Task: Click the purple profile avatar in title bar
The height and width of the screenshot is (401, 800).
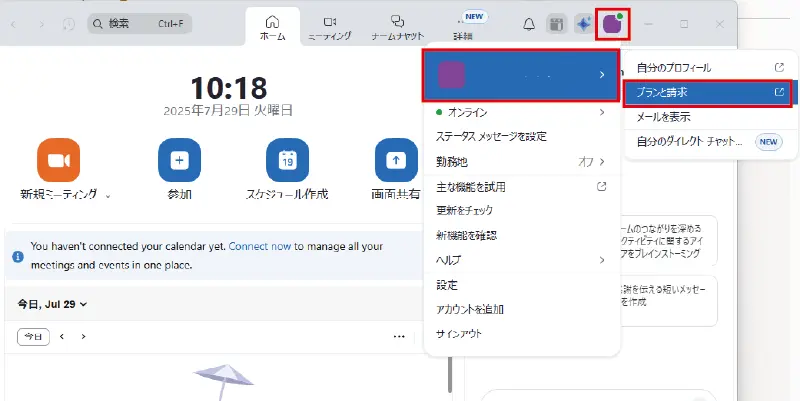Action: pos(613,24)
